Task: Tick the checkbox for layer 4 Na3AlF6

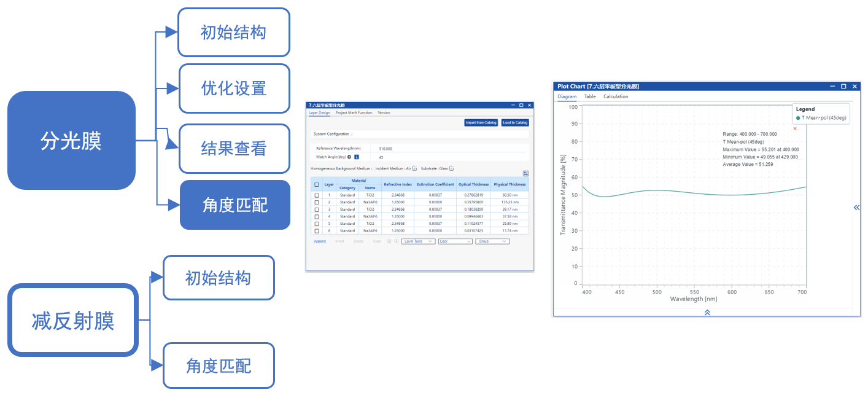Action: (x=317, y=217)
